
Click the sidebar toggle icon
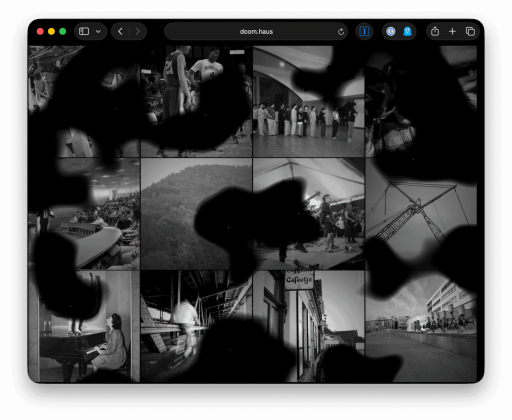click(x=84, y=31)
